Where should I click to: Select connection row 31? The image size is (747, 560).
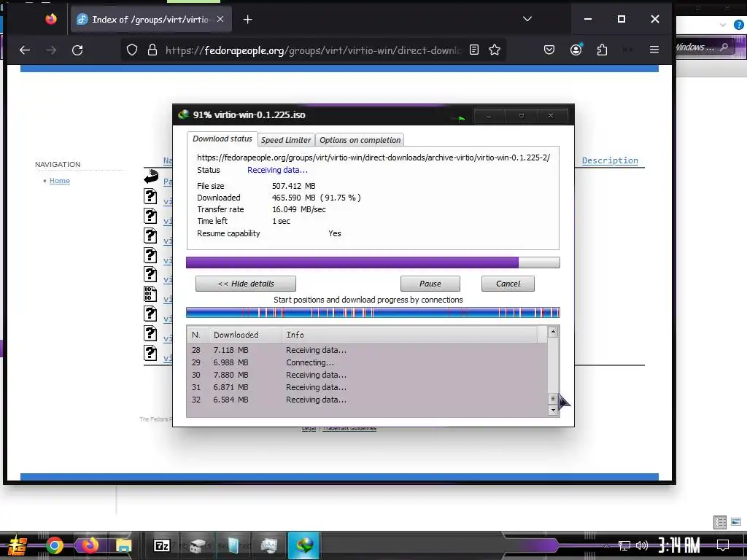pyautogui.click(x=367, y=387)
